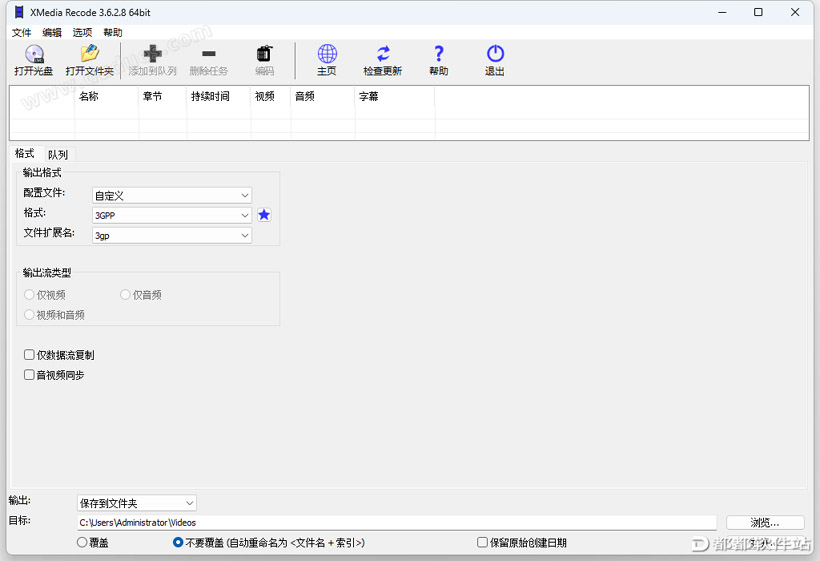Image resolution: width=820 pixels, height=561 pixels.
Task: Minimize the XMedia Recode window
Action: (x=722, y=12)
